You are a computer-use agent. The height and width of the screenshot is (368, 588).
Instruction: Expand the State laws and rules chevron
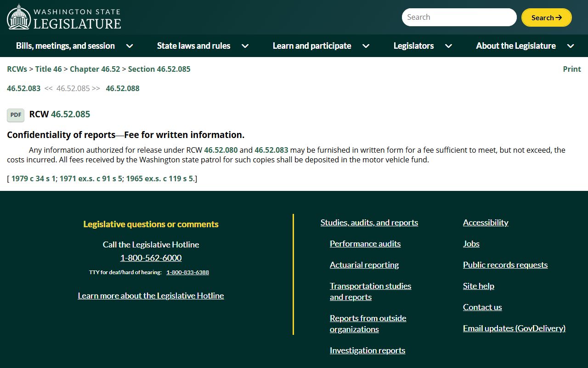[x=245, y=46]
